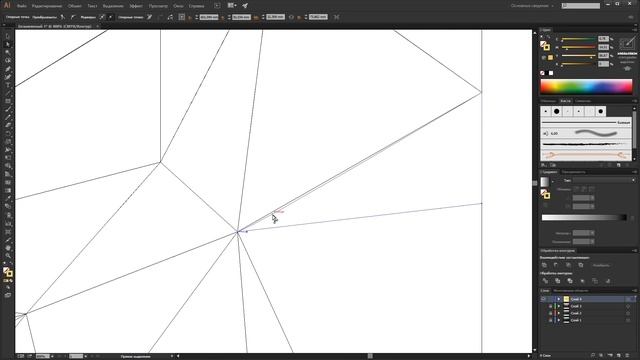
Task: Click Exclude shape mode in Pathfinder
Action: 580,265
